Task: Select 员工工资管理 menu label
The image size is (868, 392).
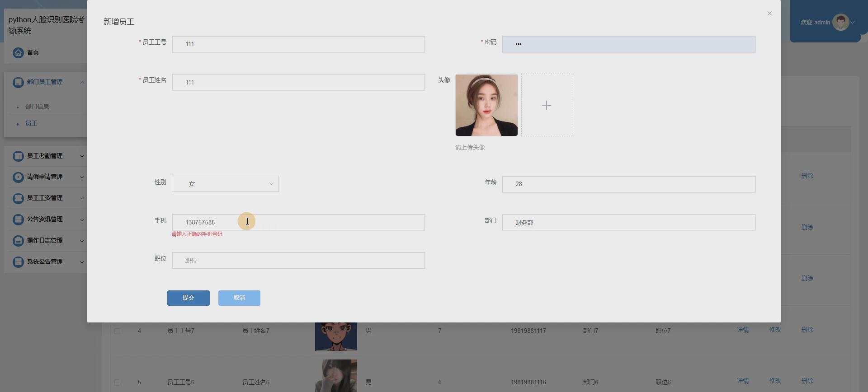Action: 45,198
